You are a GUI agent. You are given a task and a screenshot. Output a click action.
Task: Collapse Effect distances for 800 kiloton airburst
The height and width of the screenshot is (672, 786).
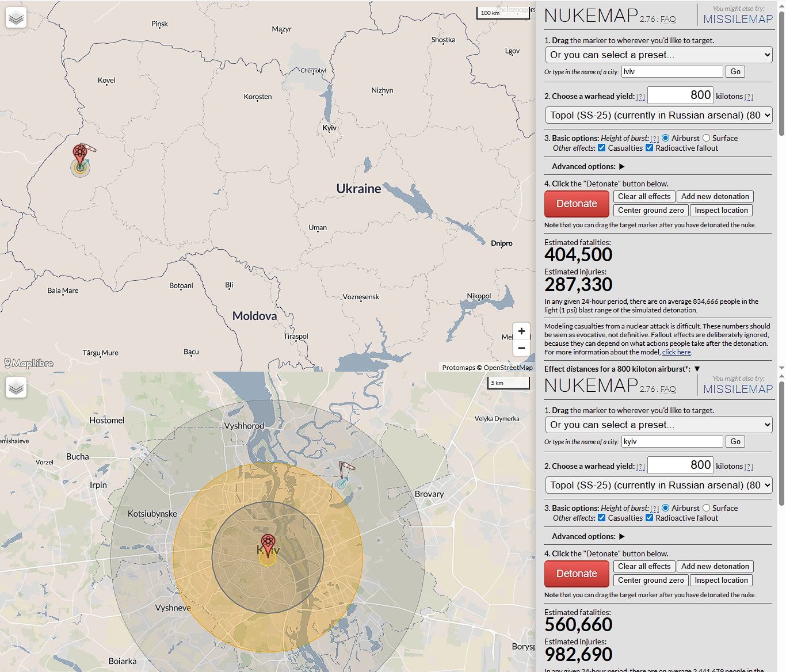(x=622, y=369)
